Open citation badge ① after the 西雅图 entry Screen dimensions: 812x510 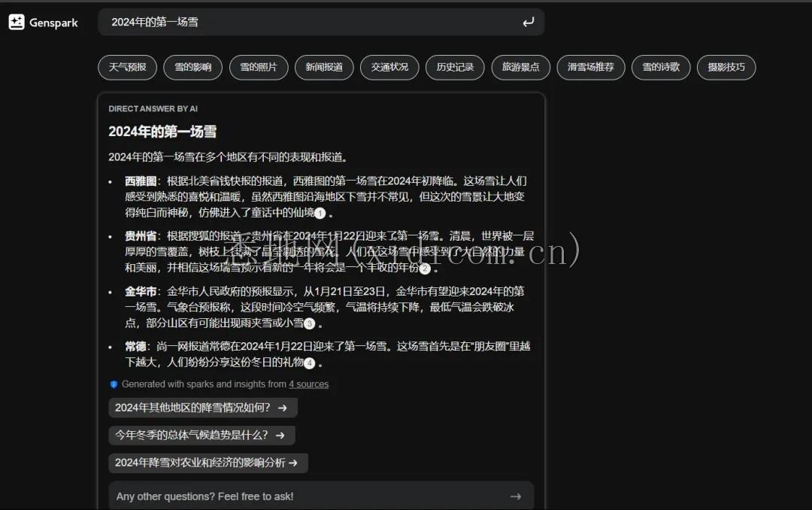320,214
